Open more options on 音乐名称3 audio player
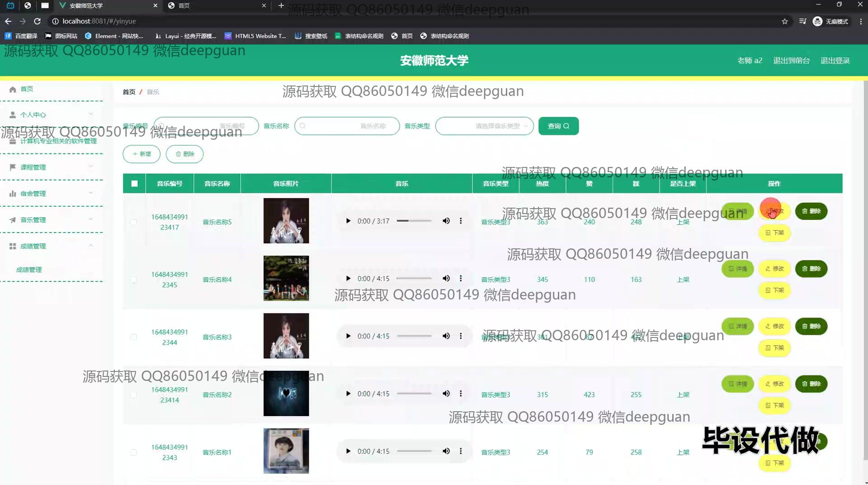Screen dimensions: 868x485 click(x=461, y=336)
